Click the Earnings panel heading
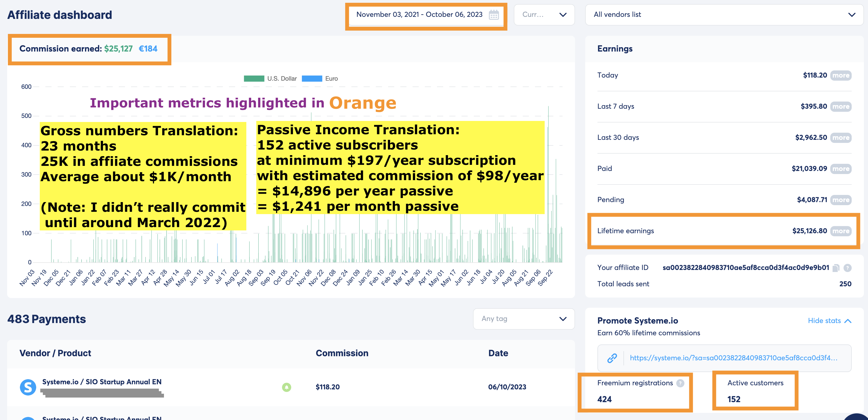 615,49
